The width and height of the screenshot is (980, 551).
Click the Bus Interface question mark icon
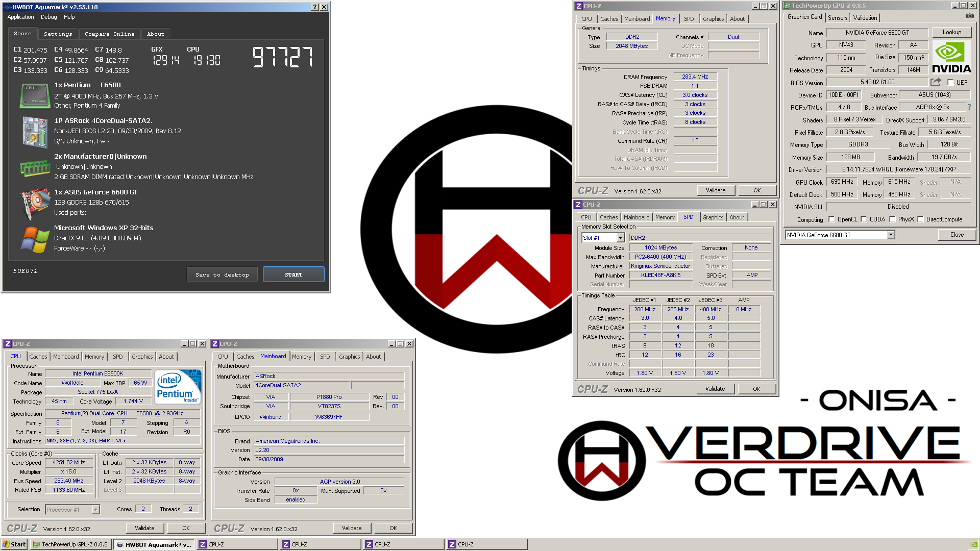[969, 107]
